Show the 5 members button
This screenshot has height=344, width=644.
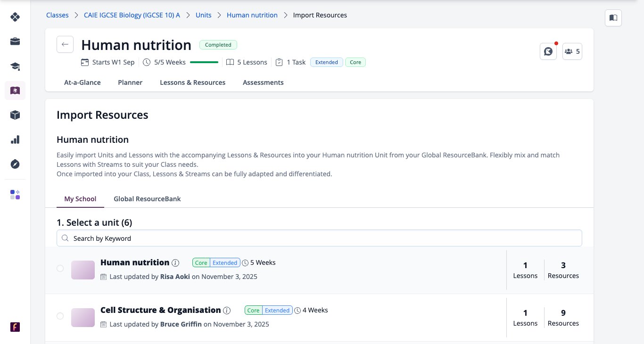click(572, 51)
